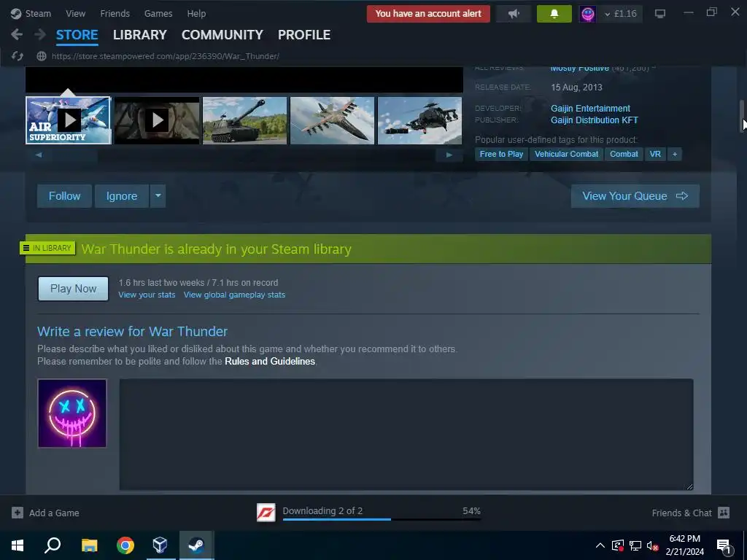Open View global gameplay stats link
This screenshot has width=747, height=560.
(234, 295)
